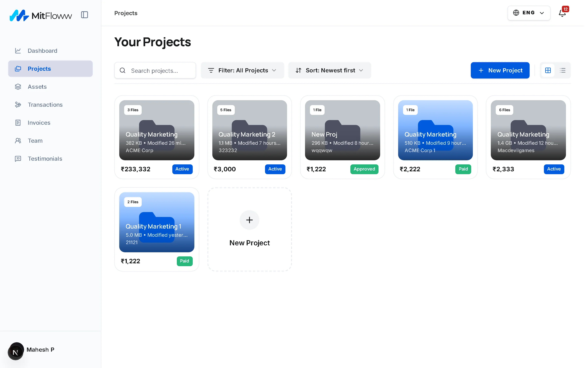Viewport: 588px width, 368px height.
Task: Click the search magnifier icon
Action: click(123, 70)
